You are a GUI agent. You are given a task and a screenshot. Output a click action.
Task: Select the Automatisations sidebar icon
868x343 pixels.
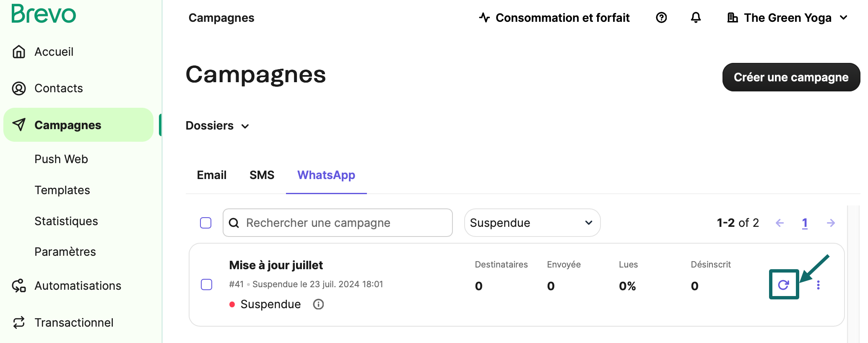point(18,286)
